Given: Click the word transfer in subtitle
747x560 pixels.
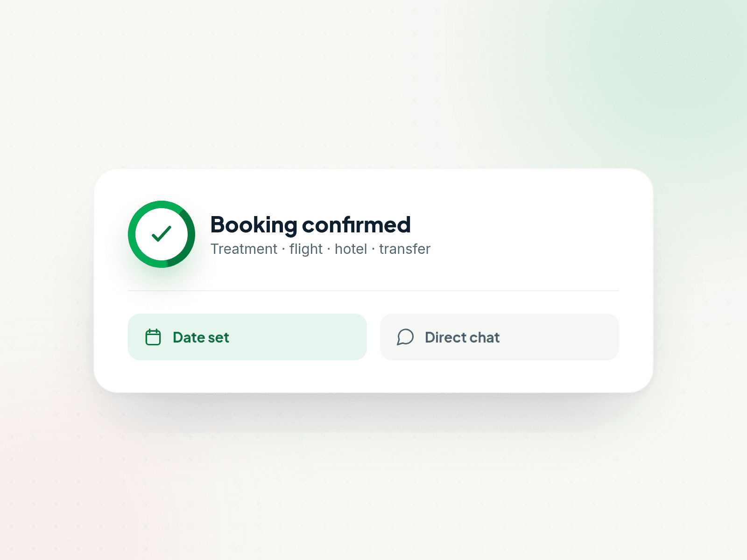Looking at the screenshot, I should [405, 249].
